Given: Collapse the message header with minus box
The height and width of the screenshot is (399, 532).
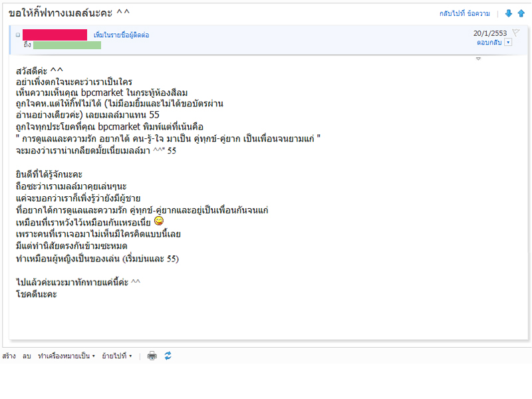Looking at the screenshot, I should pyautogui.click(x=18, y=35).
